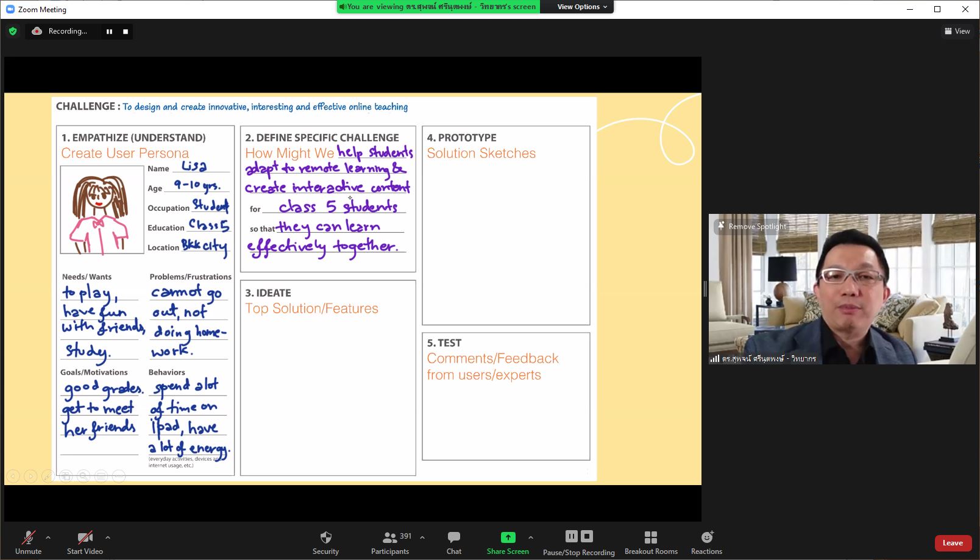This screenshot has width=980, height=560.
Task: Open Reactions menu
Action: (706, 542)
